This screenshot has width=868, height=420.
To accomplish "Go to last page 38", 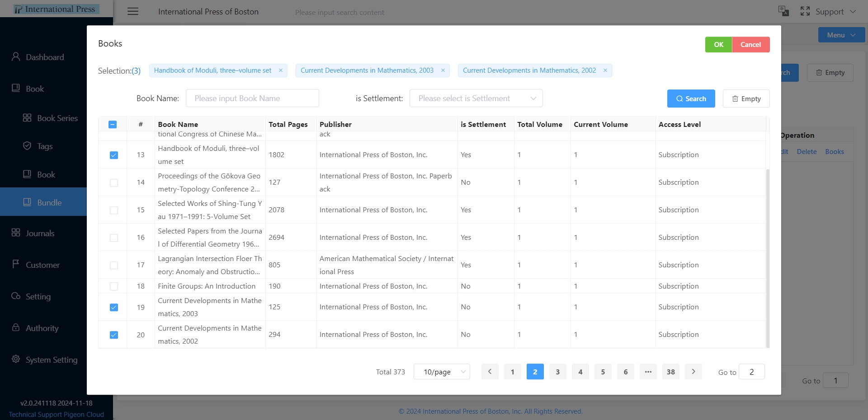I will click(671, 372).
